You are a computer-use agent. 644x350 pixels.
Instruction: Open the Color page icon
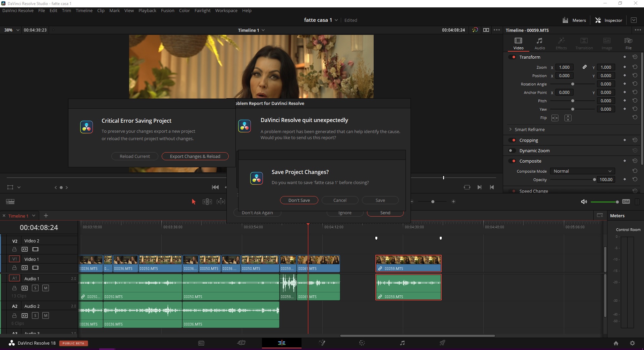point(362,343)
